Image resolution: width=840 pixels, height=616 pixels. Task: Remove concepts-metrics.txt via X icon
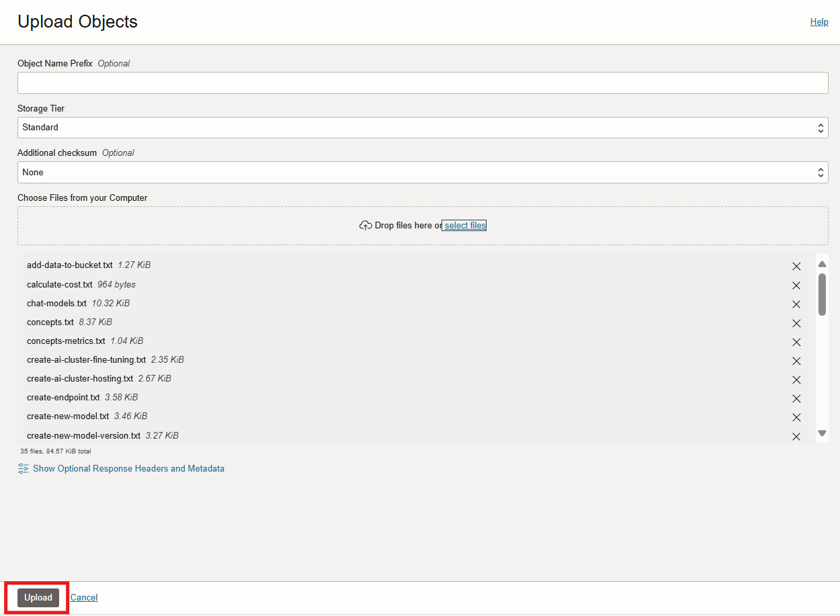(796, 342)
